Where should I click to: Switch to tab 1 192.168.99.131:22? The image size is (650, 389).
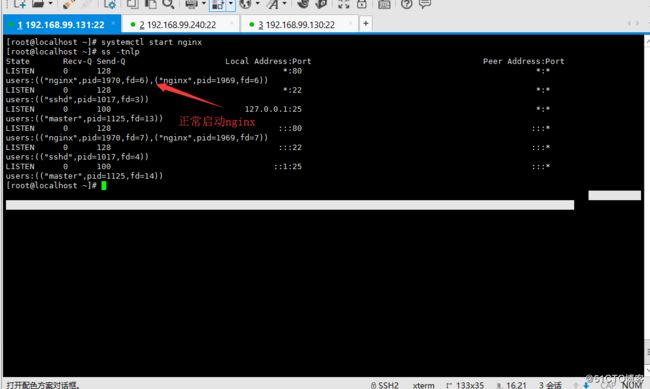(x=61, y=25)
